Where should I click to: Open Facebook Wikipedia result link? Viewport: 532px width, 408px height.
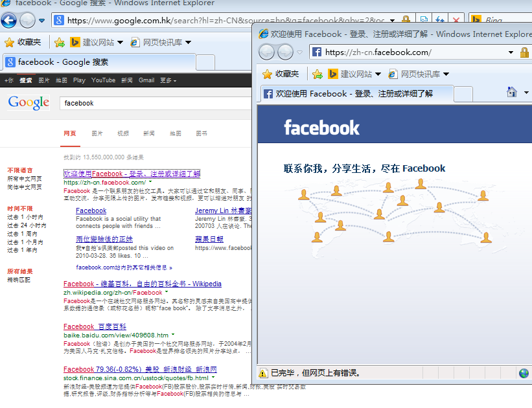tap(142, 284)
